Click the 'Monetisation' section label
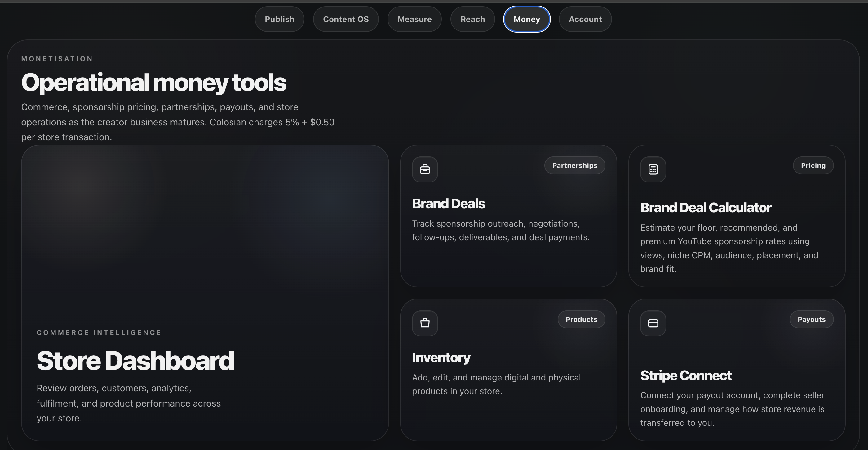This screenshot has width=868, height=450. click(57, 59)
